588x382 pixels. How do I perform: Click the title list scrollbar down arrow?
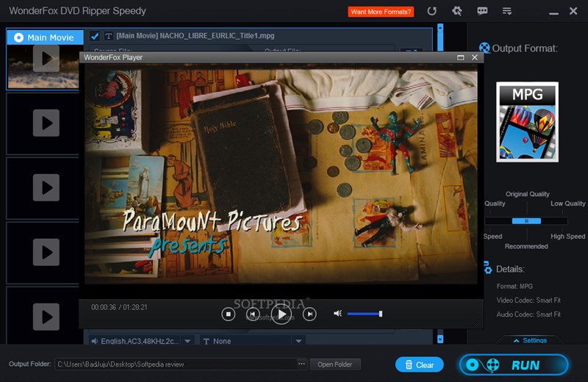(x=440, y=339)
